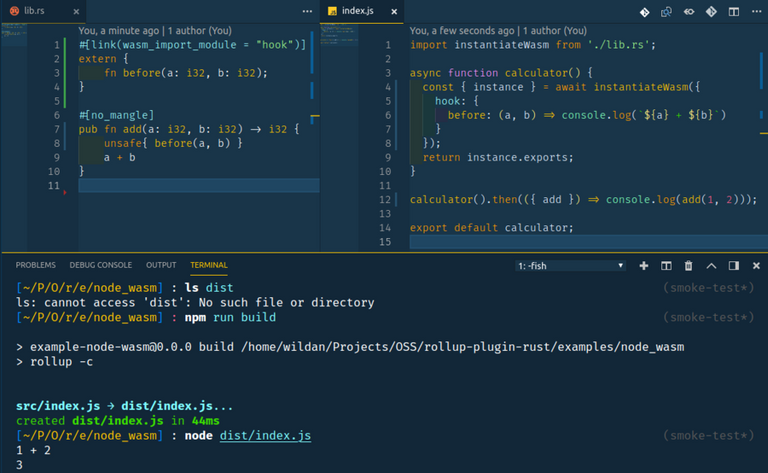Open more actions menu for index.js editor group
Viewport: 768px width, 473px height.
pos(755,12)
